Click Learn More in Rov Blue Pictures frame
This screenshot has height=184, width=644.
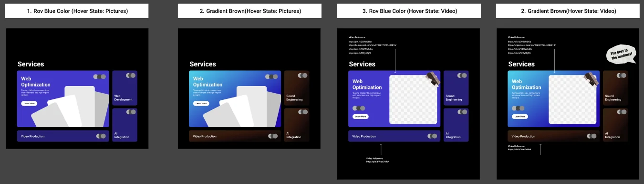coord(29,103)
